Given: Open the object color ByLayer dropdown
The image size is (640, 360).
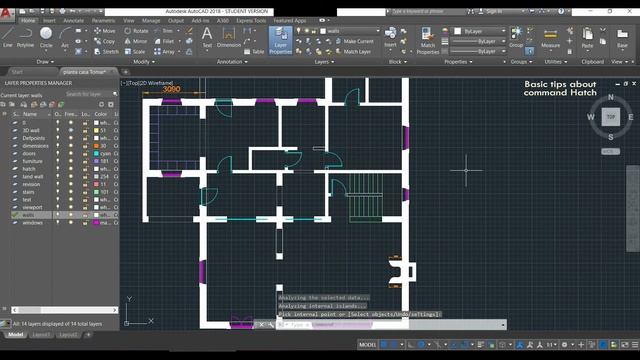Looking at the screenshot, I should [480, 31].
